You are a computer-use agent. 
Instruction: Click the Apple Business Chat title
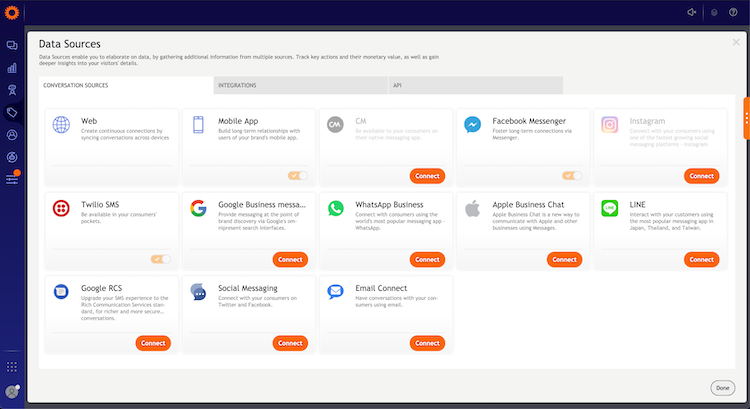528,204
